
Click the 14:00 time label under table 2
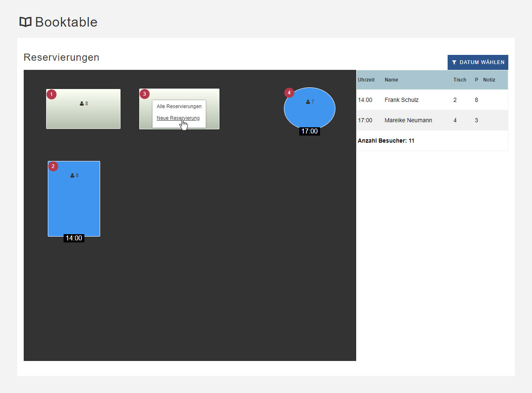tap(74, 238)
